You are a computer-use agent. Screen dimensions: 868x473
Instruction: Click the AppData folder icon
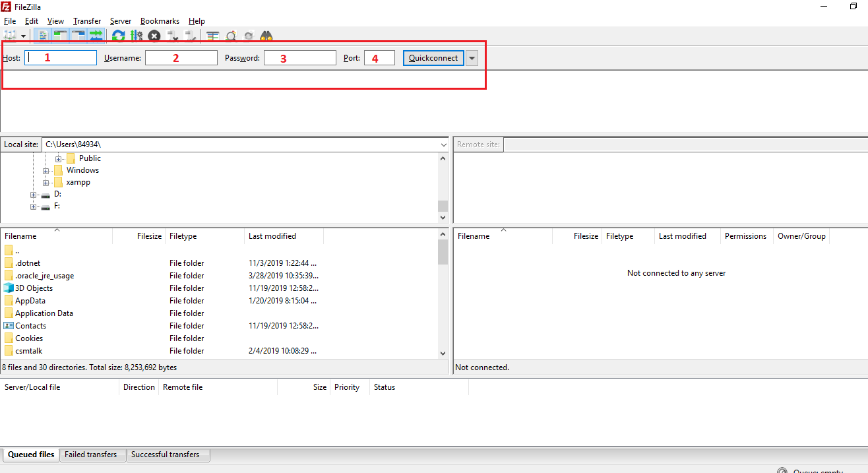[x=9, y=301]
